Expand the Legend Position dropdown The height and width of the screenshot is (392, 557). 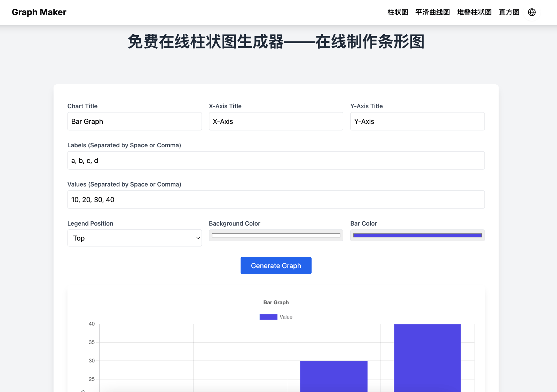click(135, 238)
